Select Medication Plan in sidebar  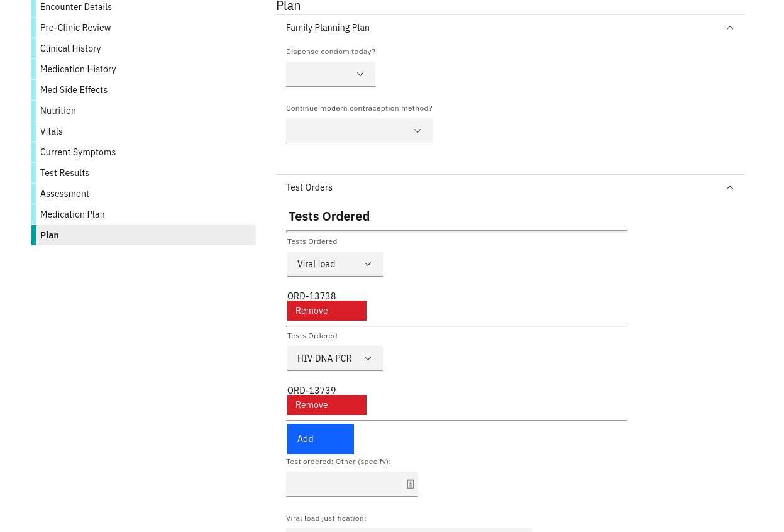(143, 214)
